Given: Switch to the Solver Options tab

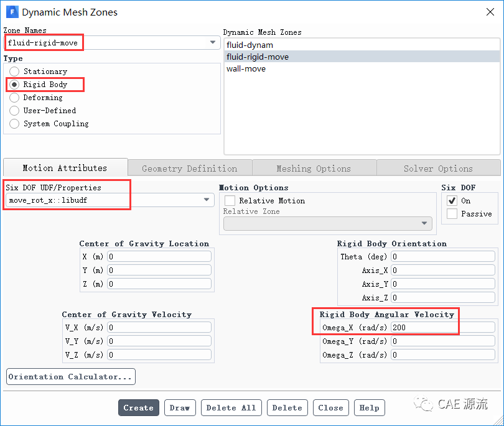Looking at the screenshot, I should pos(438,169).
